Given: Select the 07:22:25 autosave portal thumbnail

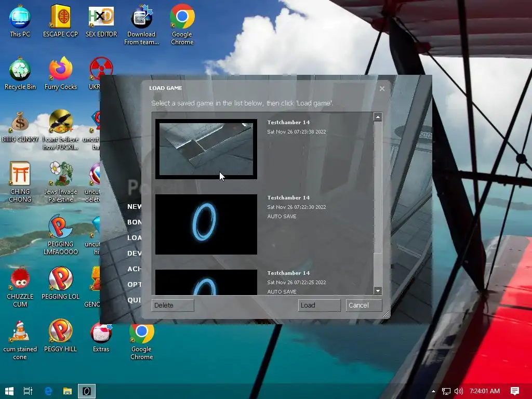Looking at the screenshot, I should click(206, 282).
